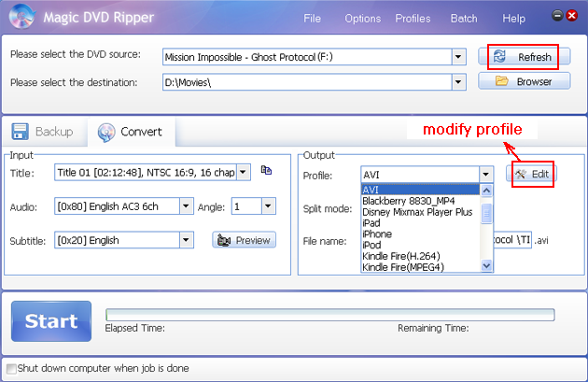The width and height of the screenshot is (588, 382).
Task: Open the Subtitle dropdown
Action: [186, 240]
